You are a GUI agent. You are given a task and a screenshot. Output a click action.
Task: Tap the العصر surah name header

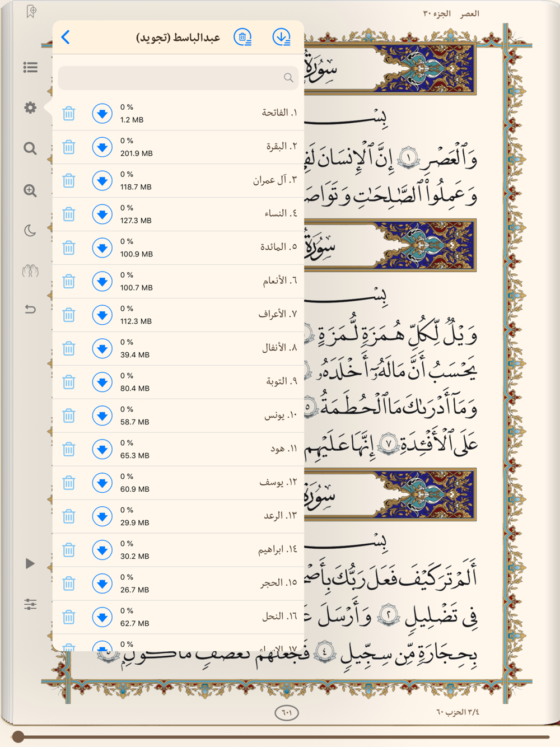[470, 13]
